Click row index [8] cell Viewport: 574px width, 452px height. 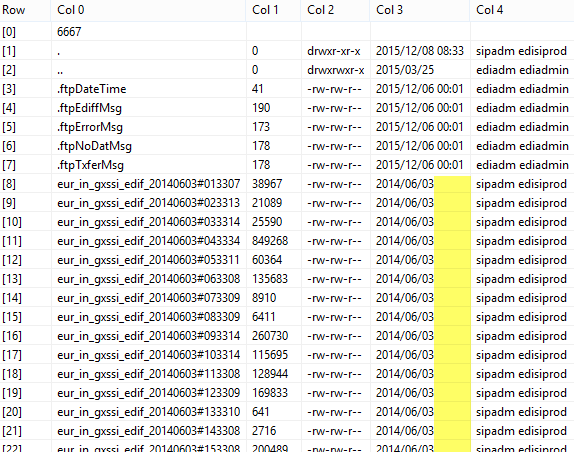(x=25, y=184)
